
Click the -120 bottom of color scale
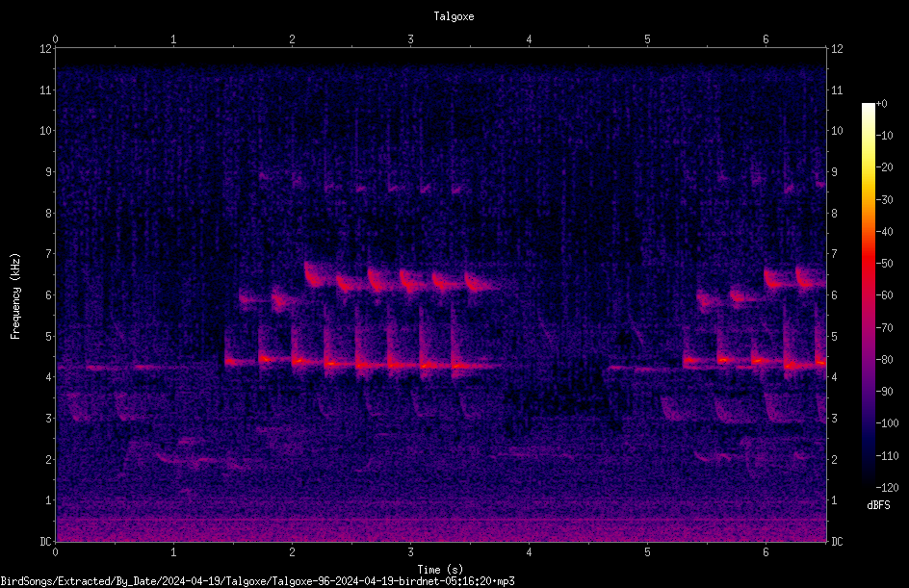pyautogui.click(x=869, y=484)
